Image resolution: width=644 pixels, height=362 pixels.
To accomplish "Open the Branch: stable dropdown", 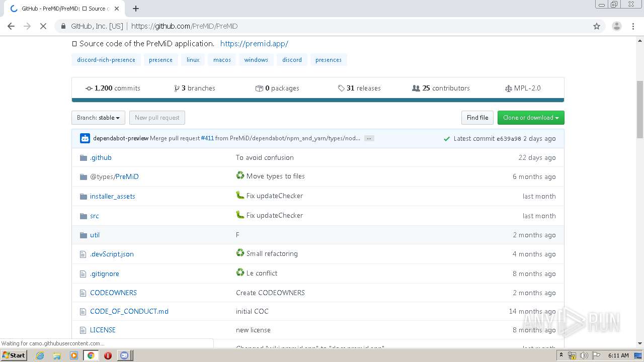I will 98,118.
